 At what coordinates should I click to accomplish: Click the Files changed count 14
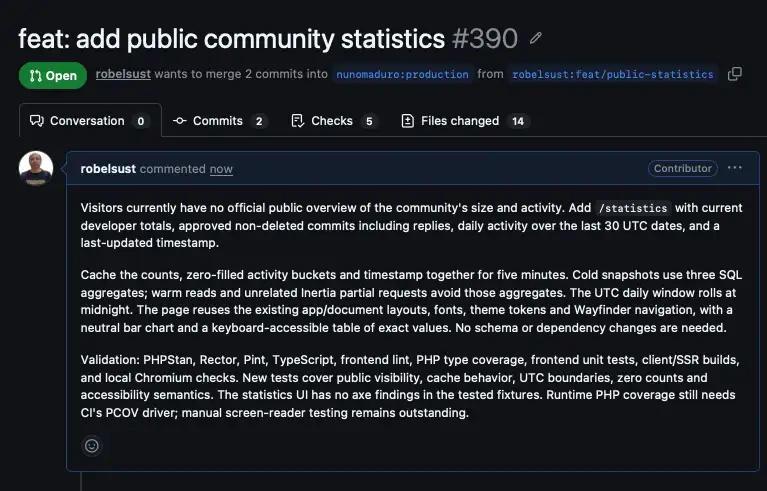pos(518,121)
